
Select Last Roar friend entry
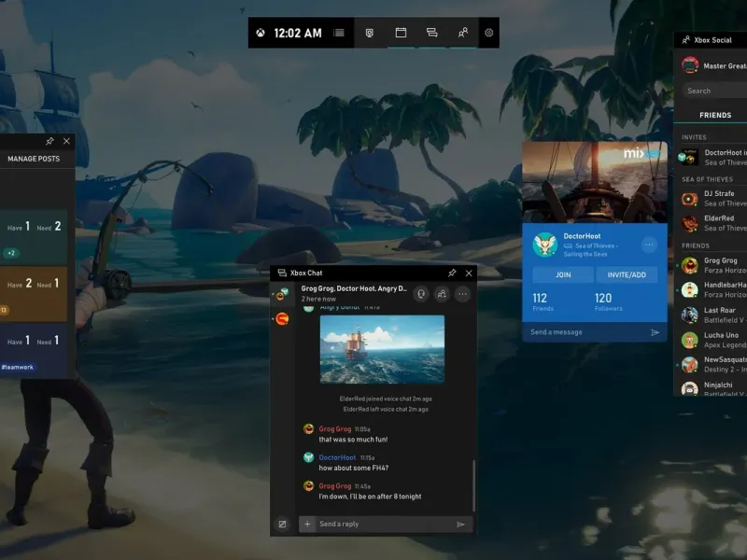click(712, 315)
